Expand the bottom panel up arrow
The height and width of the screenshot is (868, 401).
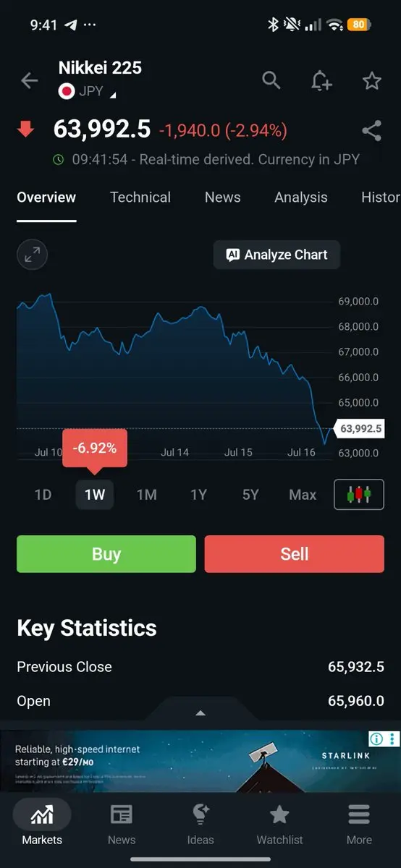point(200,713)
